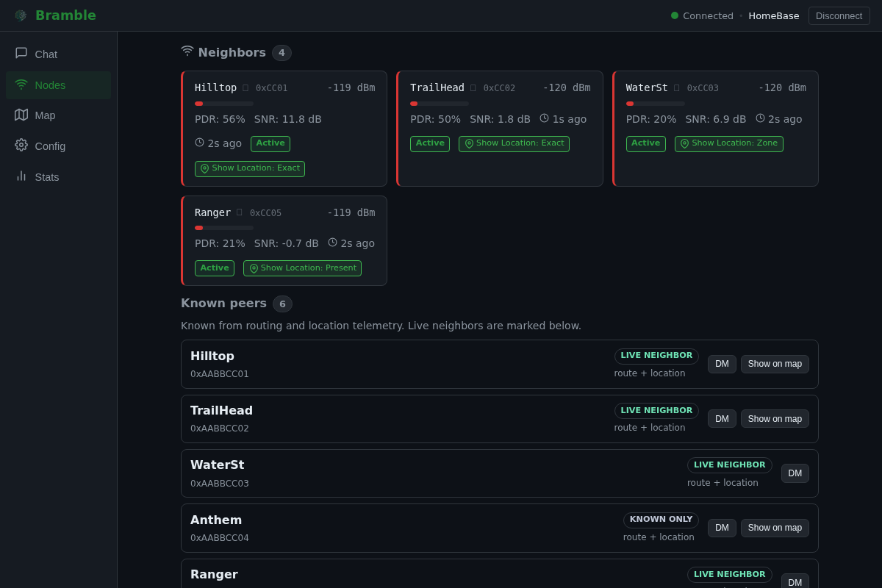
Task: Open the Chat section
Action: click(58, 54)
